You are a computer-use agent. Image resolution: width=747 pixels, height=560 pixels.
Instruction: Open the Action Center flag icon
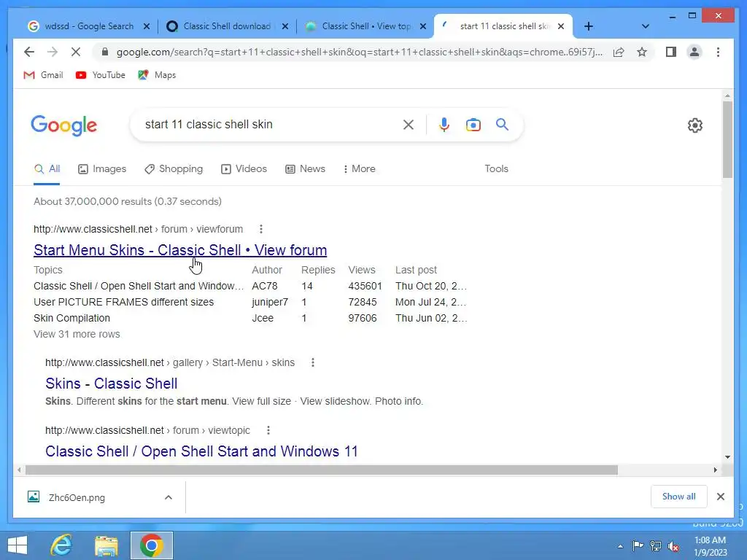point(638,546)
